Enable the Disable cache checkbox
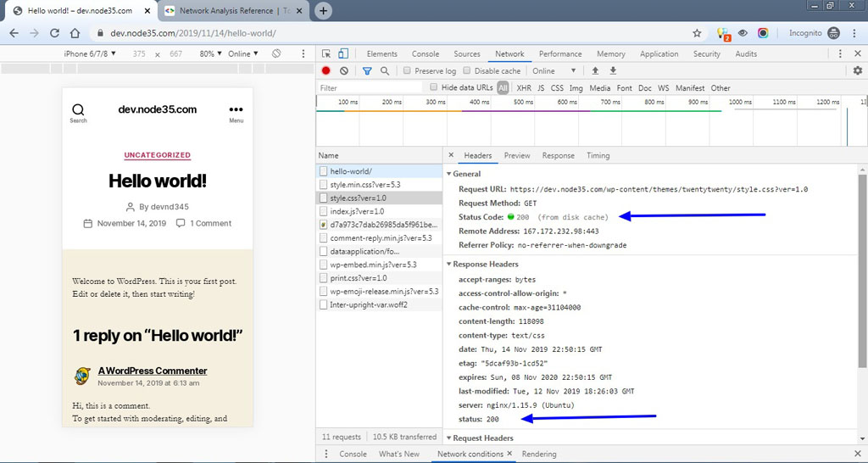Image resolution: width=868 pixels, height=463 pixels. pos(467,70)
